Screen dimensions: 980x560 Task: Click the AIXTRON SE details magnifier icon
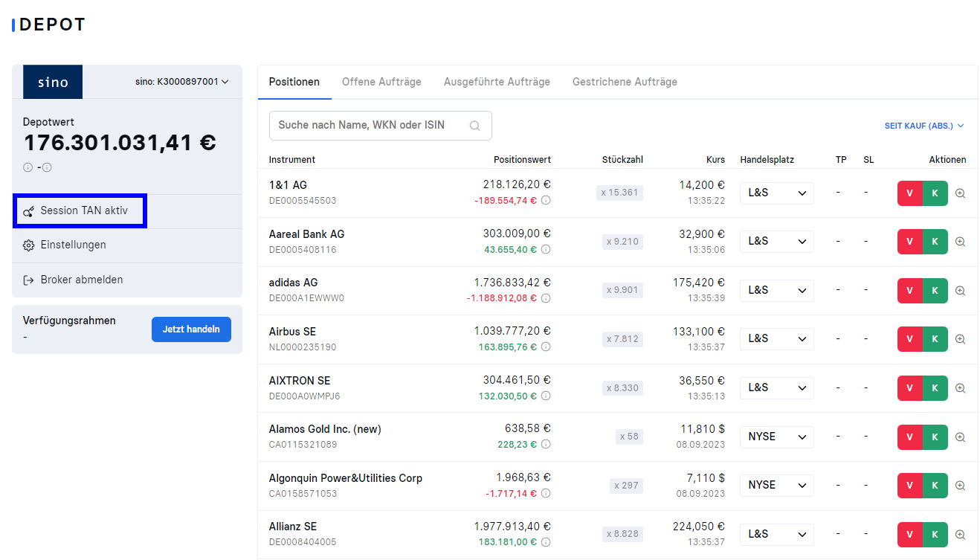click(x=960, y=388)
